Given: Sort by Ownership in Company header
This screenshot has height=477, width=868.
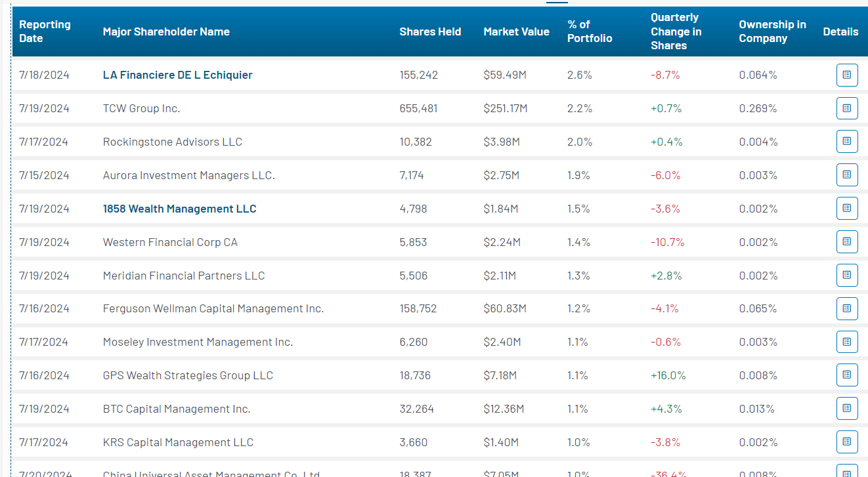Looking at the screenshot, I should point(772,31).
